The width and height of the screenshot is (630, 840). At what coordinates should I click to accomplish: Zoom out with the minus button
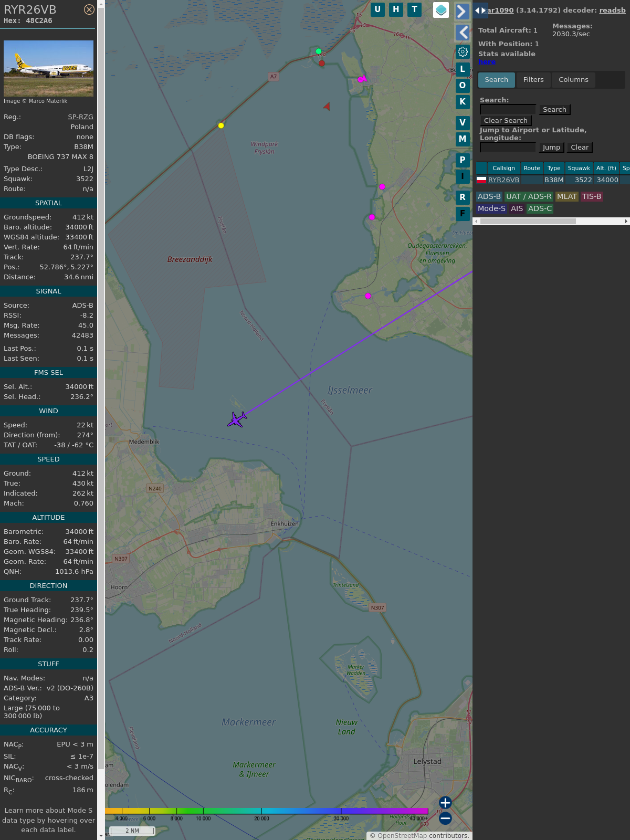(445, 818)
